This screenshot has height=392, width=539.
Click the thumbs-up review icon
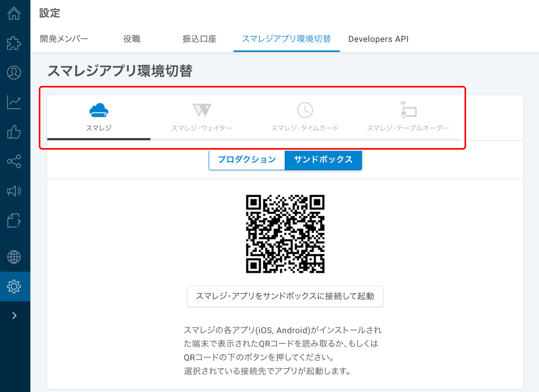click(x=14, y=132)
